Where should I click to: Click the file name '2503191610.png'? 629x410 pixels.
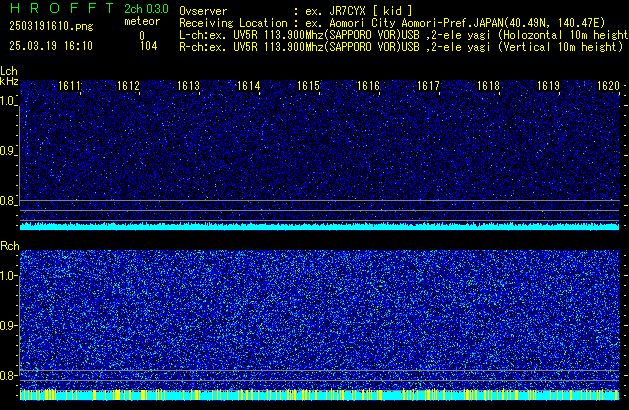coord(51,26)
